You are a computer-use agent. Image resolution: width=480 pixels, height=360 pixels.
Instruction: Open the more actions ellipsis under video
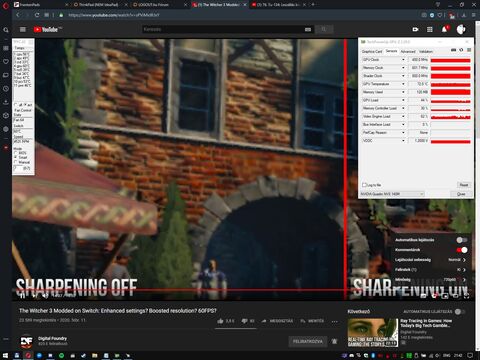pyautogui.click(x=335, y=321)
